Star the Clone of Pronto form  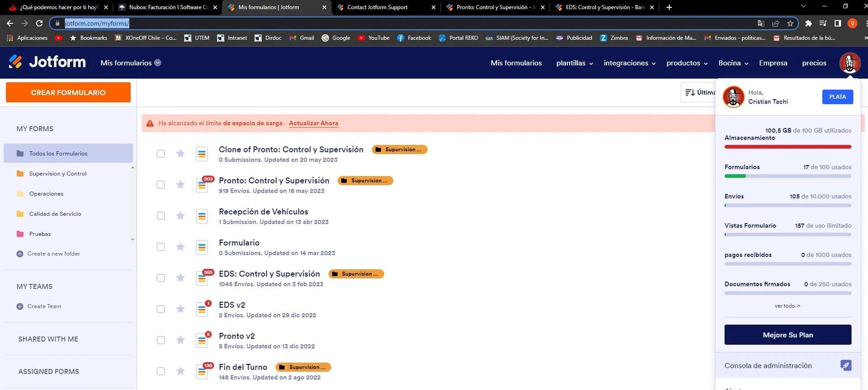(x=180, y=154)
